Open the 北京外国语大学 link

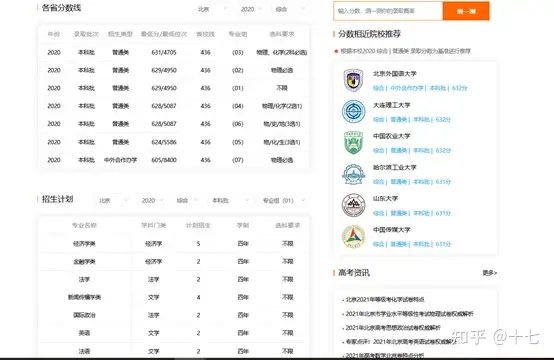point(395,73)
